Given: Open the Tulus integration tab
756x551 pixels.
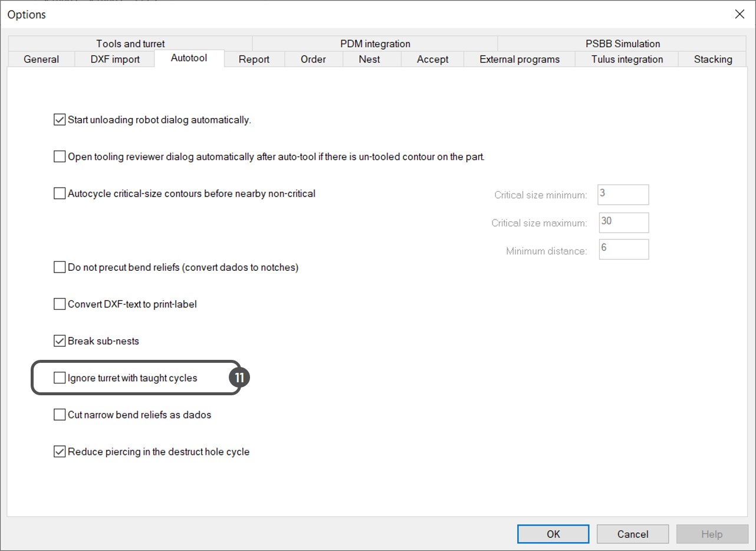Looking at the screenshot, I should 627,59.
